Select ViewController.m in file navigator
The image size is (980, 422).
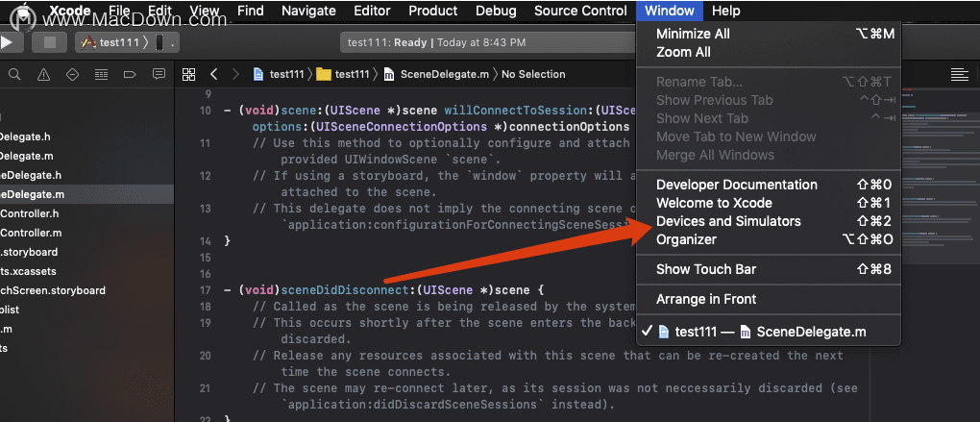click(x=86, y=233)
